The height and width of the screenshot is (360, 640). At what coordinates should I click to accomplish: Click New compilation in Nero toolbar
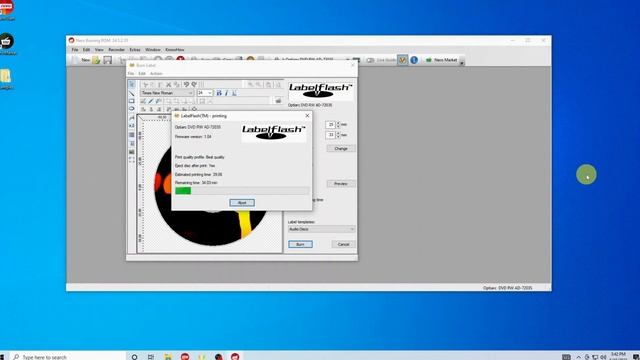pos(81,60)
